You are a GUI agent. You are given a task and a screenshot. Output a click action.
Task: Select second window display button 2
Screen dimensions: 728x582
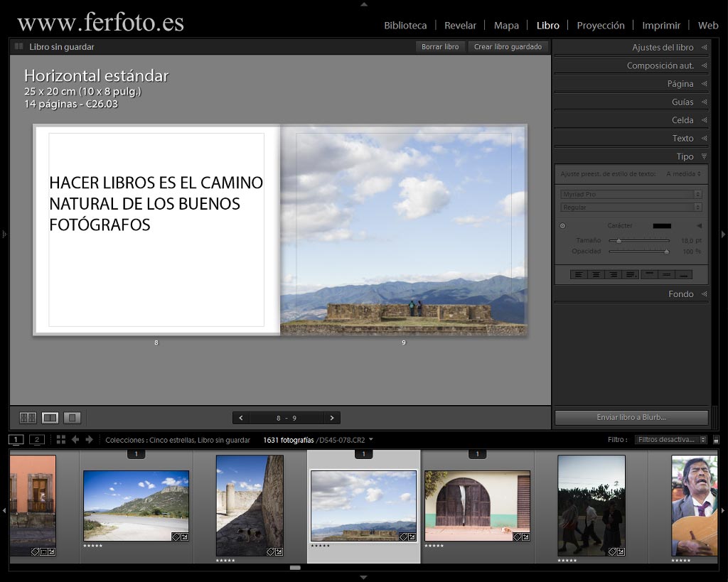tap(37, 439)
